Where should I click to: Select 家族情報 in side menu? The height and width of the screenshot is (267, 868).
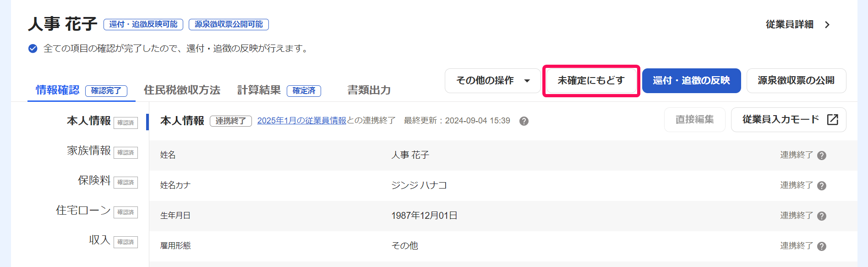pos(89,150)
